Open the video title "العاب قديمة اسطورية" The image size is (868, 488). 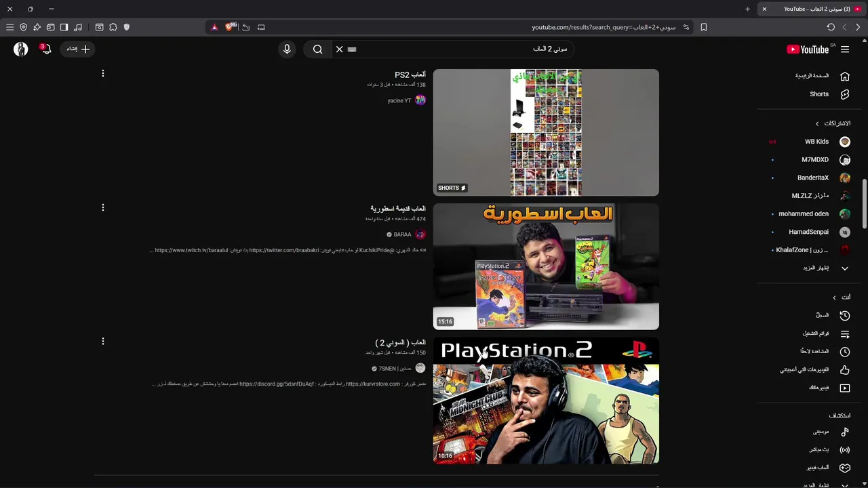[x=398, y=209]
